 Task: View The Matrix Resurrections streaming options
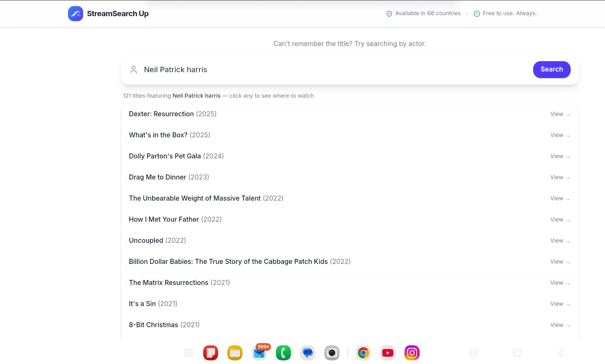click(560, 283)
